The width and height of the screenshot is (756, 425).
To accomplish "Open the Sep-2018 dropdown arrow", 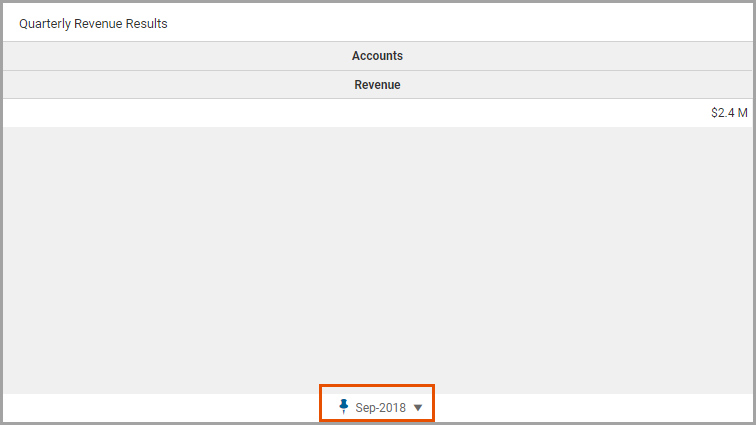I will 418,408.
